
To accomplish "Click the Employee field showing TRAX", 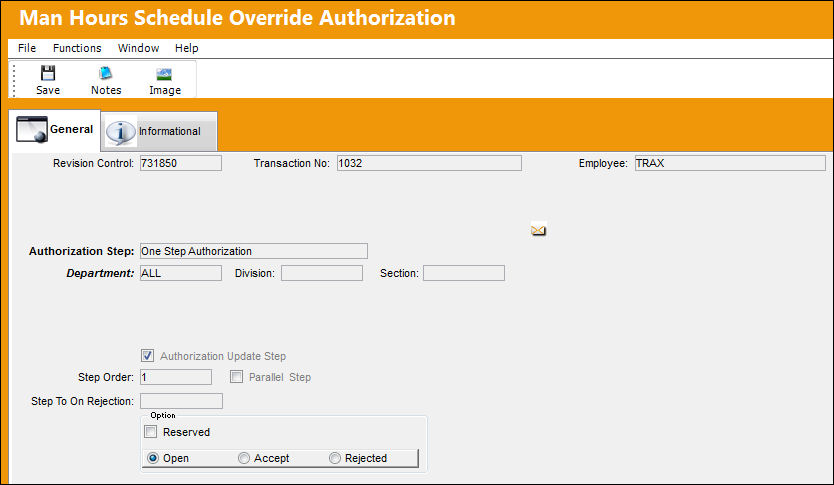I will [730, 163].
